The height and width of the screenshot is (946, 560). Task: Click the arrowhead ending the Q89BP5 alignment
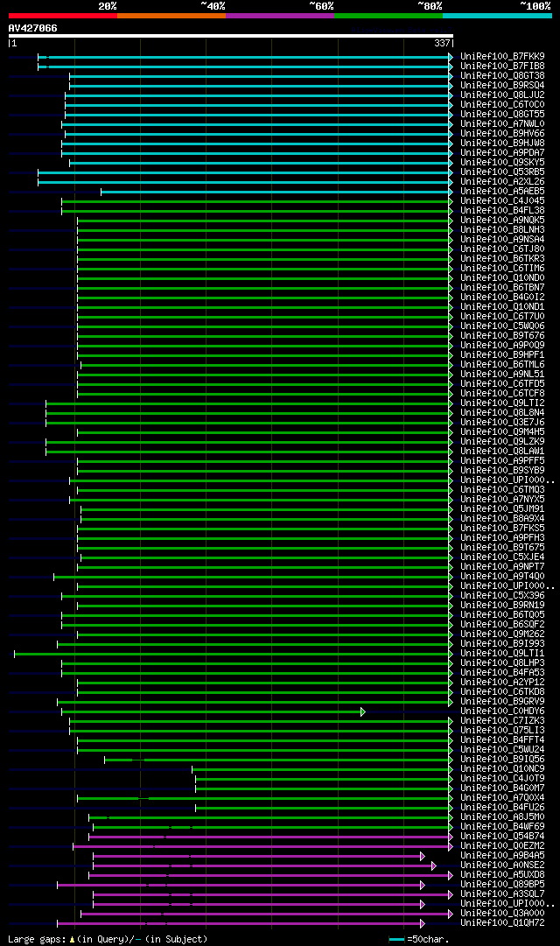pos(423,885)
